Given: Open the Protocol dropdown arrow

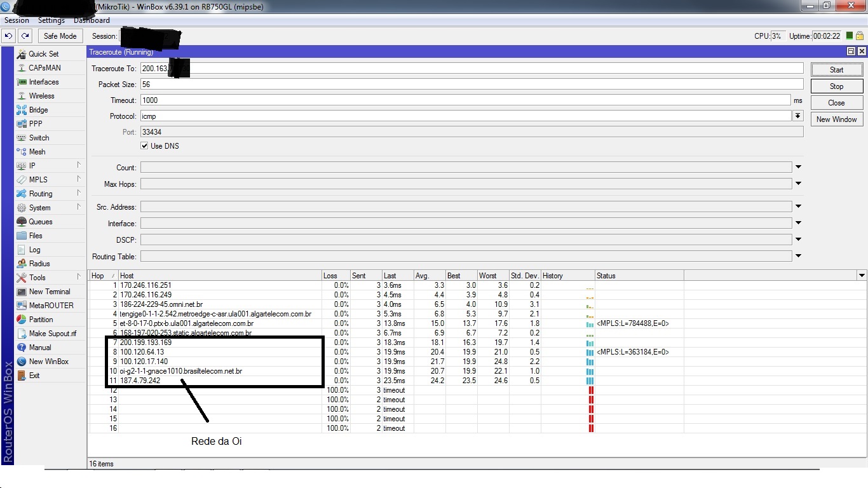Looking at the screenshot, I should pos(797,116).
